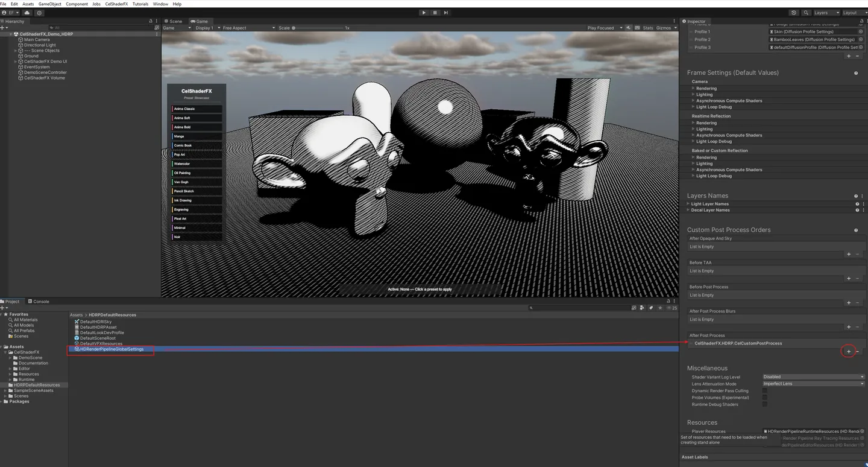Click the hidden packages count icon in Project
Image resolution: width=868 pixels, height=467 pixels.
click(672, 308)
